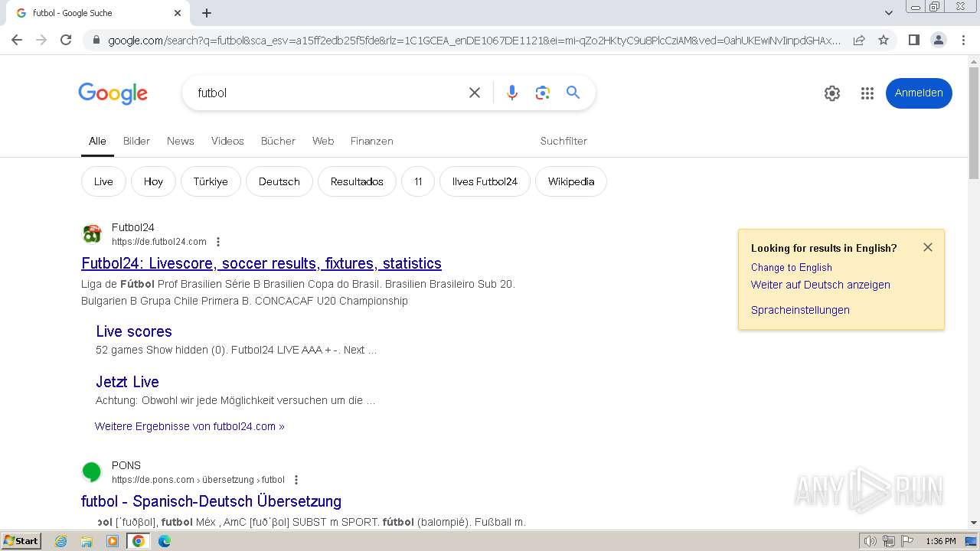Image resolution: width=980 pixels, height=551 pixels.
Task: Click the volume icon in system tray
Action: 870,541
